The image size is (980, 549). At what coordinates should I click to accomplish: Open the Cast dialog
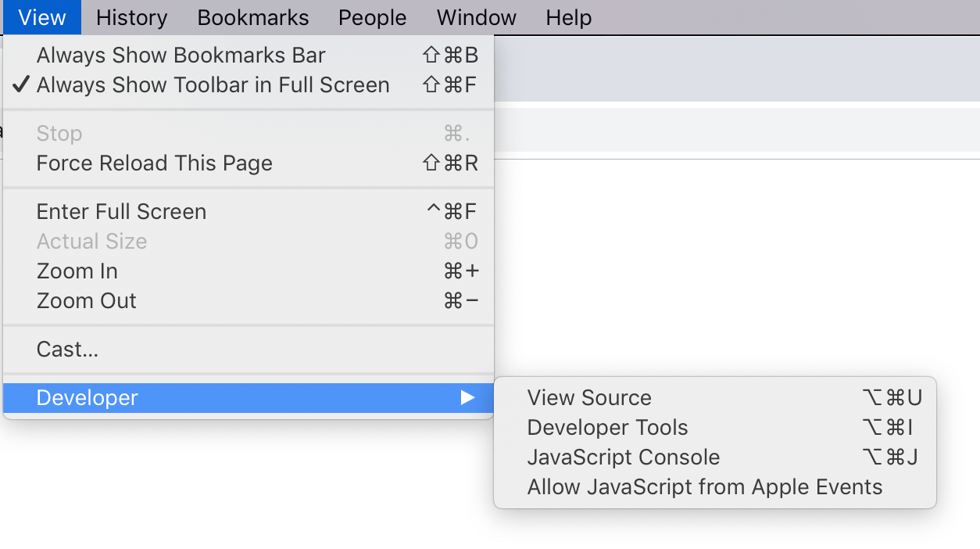click(67, 349)
